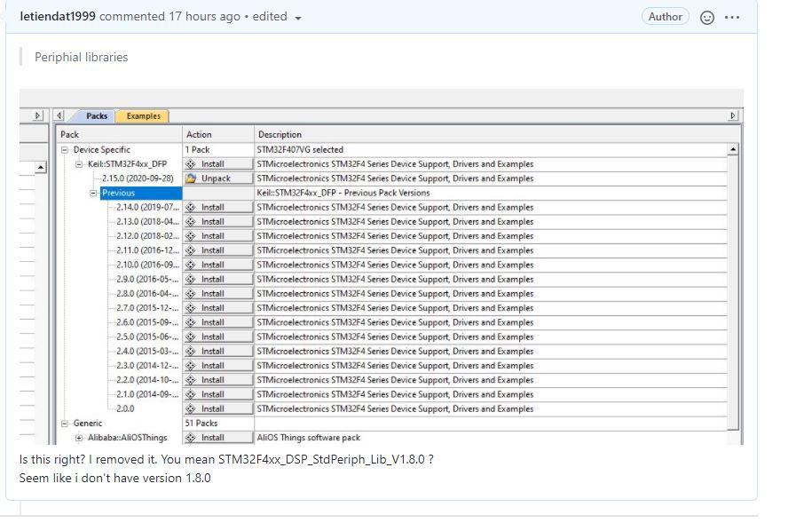812x531 pixels.
Task: Click the STM32F4xx_DSP_StdPeriph_Lib_V1.8.0 comment text
Action: [x=321, y=459]
